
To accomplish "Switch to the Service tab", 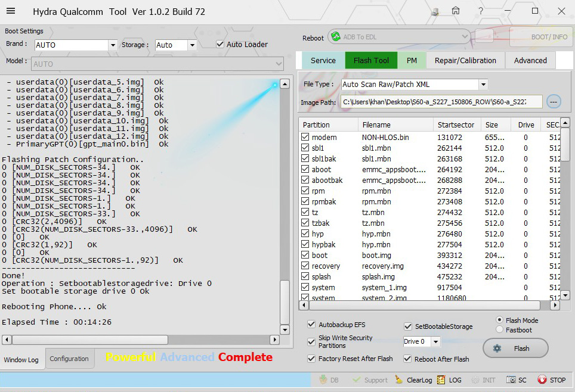I will [323, 60].
